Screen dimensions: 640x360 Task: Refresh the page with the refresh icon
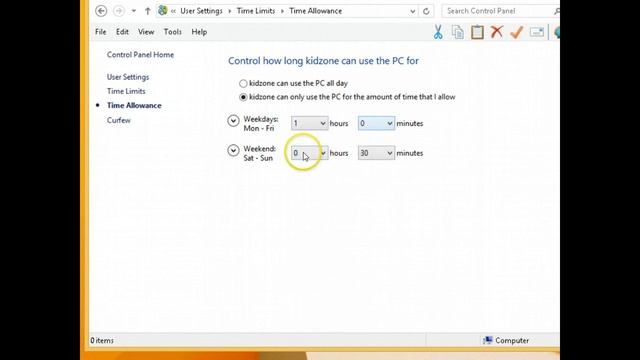426,11
